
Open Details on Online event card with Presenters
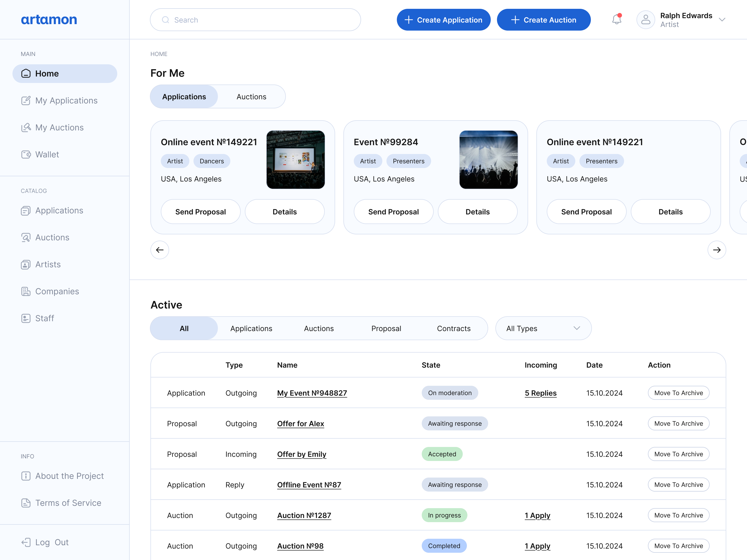[671, 212]
